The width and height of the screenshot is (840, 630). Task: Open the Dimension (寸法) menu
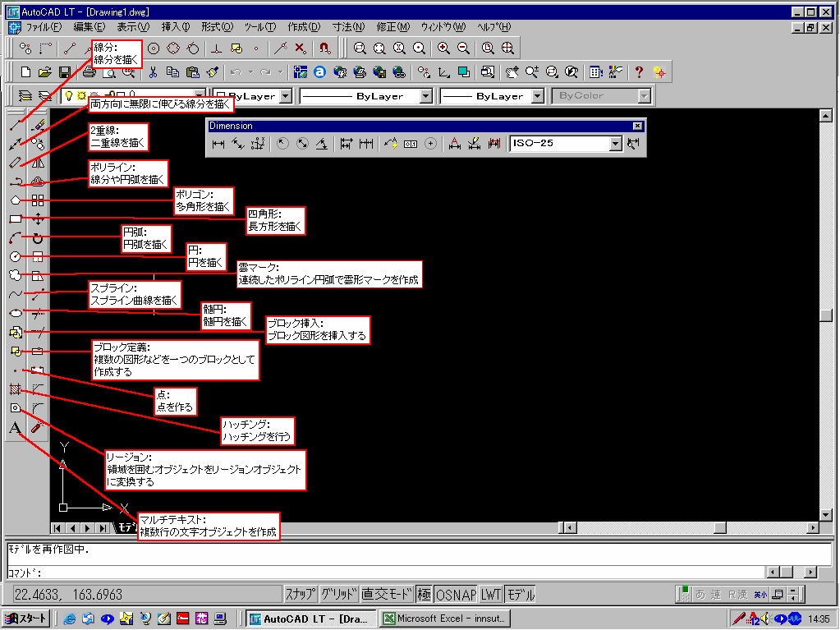coord(348,27)
